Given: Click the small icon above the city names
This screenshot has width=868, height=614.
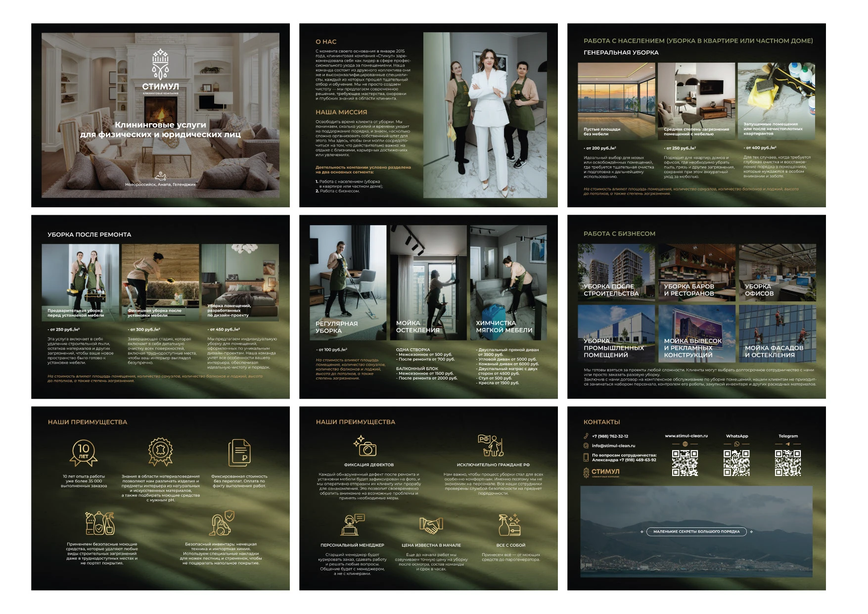Looking at the screenshot, I should tap(160, 176).
